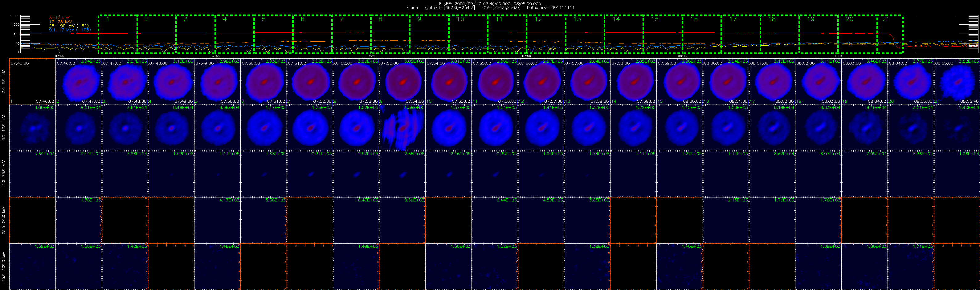The height and width of the screenshot is (290, 980).
Task: Open the 12-25 keV image labeled 1.03E+05
Action: (x=171, y=174)
